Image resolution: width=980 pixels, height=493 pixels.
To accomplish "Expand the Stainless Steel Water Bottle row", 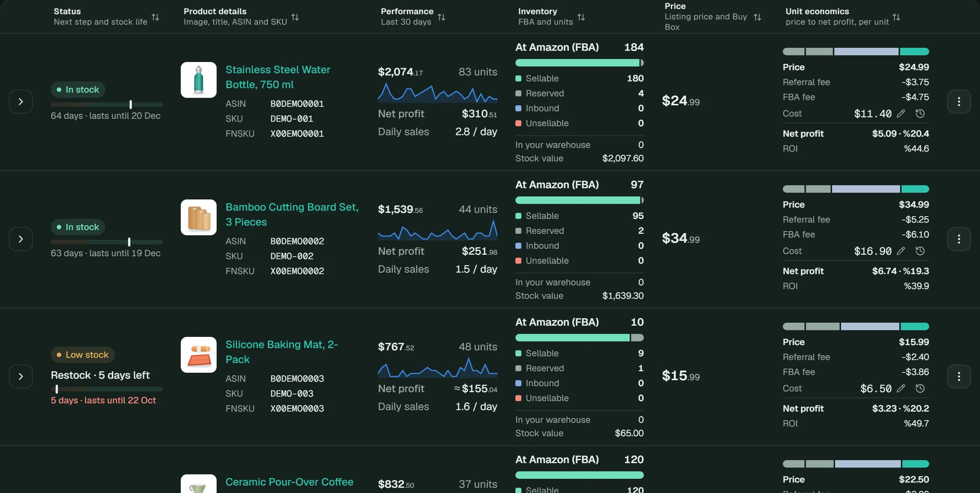I will (21, 102).
